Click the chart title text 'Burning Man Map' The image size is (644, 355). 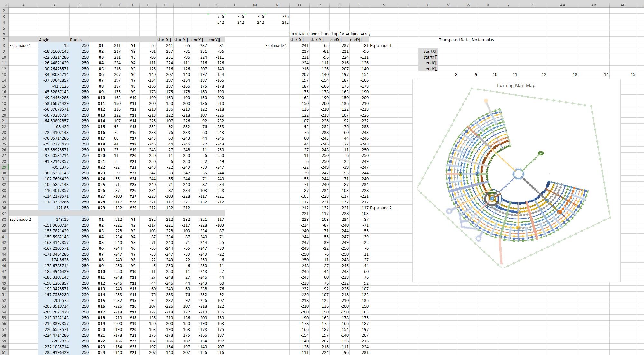(x=516, y=85)
